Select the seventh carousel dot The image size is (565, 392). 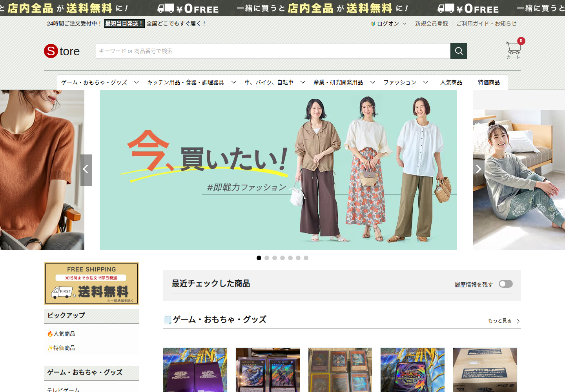[306, 258]
